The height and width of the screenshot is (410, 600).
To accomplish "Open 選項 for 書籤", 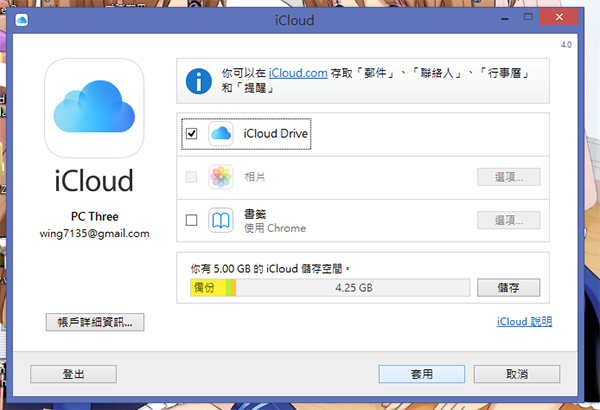I will pos(508,220).
